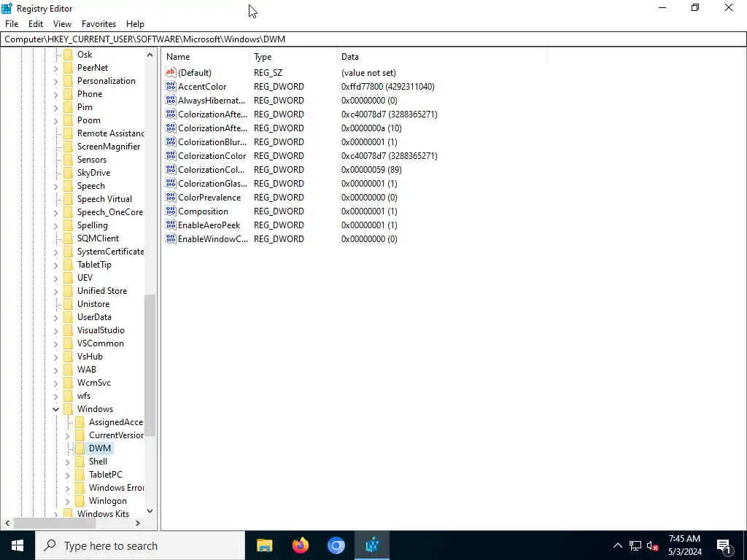Show hidden system tray icons
The height and width of the screenshot is (560, 747).
[x=617, y=545]
